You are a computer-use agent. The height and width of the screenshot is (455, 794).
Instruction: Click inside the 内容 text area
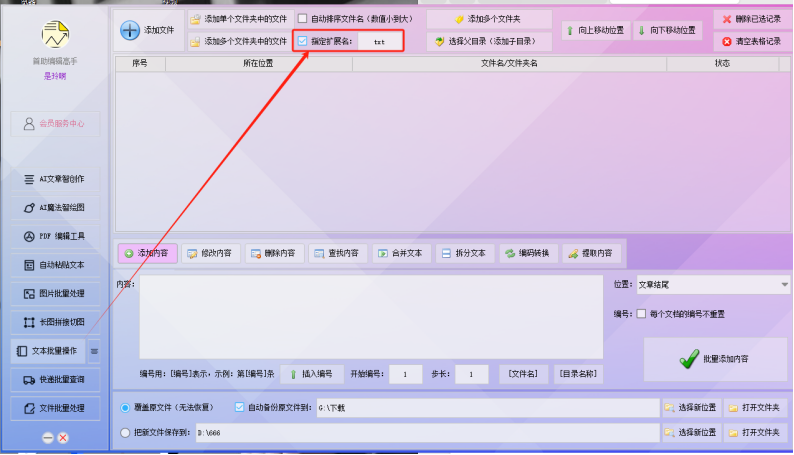point(371,317)
